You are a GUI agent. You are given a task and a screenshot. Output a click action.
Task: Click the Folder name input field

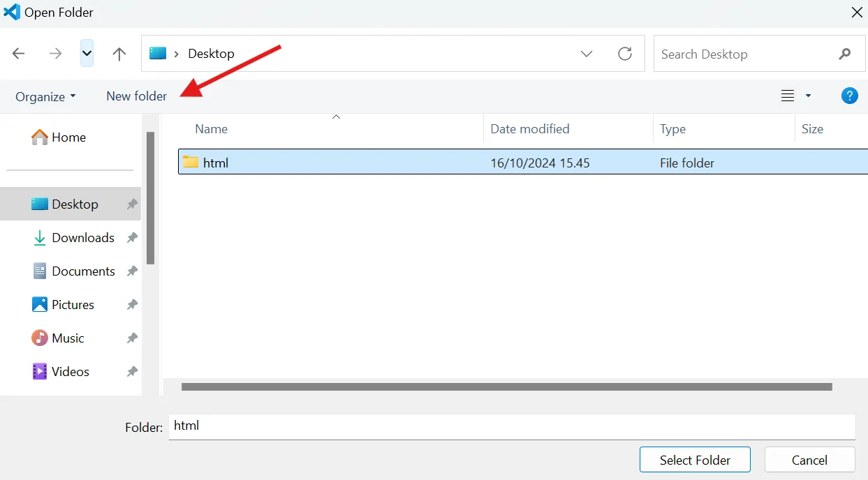tap(511, 426)
